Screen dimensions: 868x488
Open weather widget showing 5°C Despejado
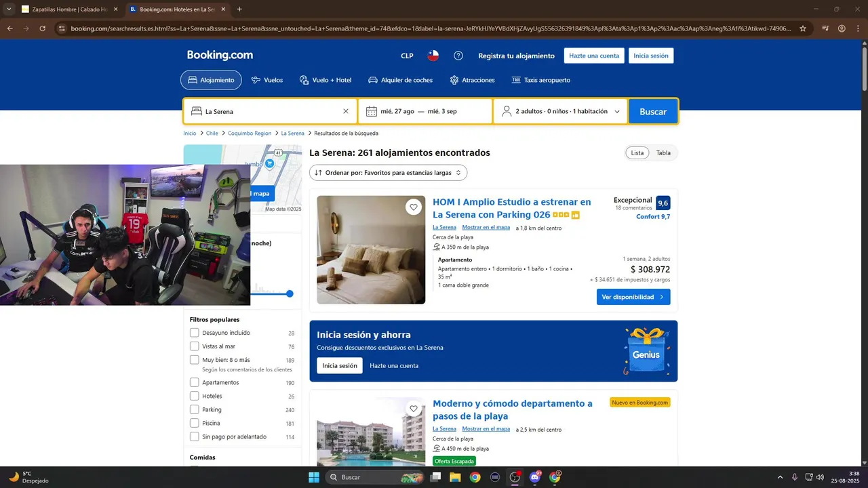pos(28,477)
